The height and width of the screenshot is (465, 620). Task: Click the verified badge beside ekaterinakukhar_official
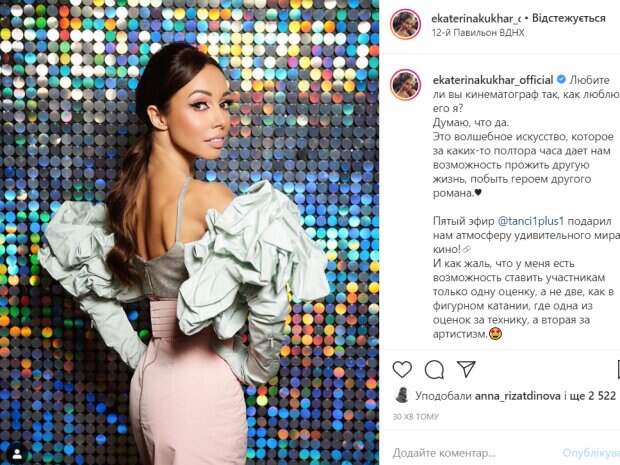point(561,79)
